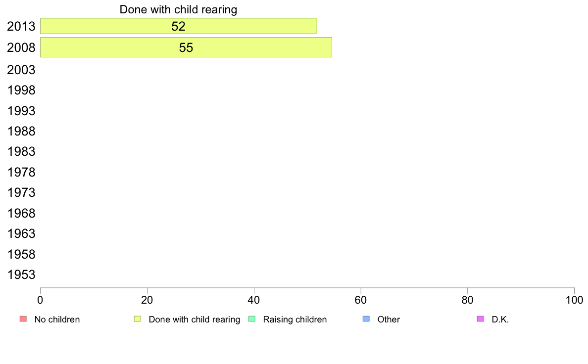The image size is (588, 364).
Task: Click the Raising children legend label
Action: (x=295, y=319)
